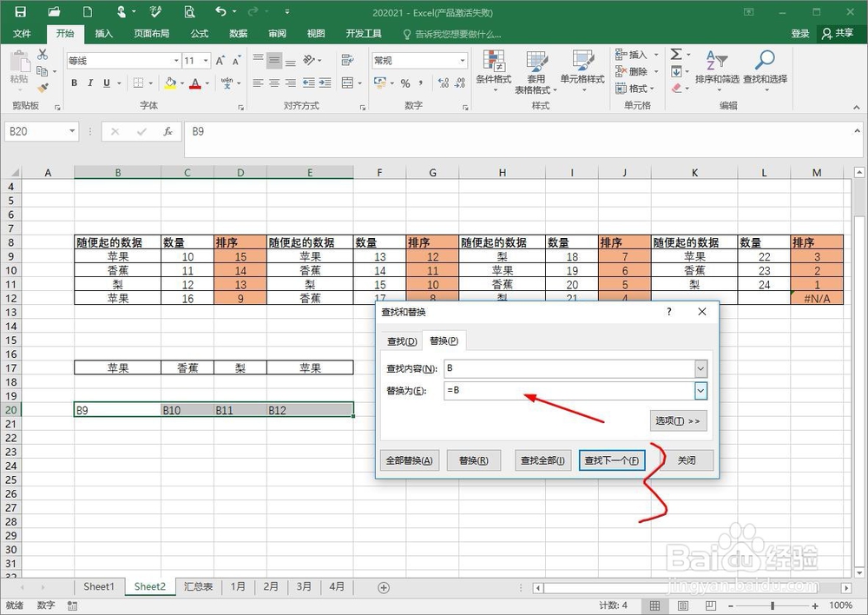The height and width of the screenshot is (615, 868).
Task: Click the Increase Font Size icon
Action: (220, 61)
